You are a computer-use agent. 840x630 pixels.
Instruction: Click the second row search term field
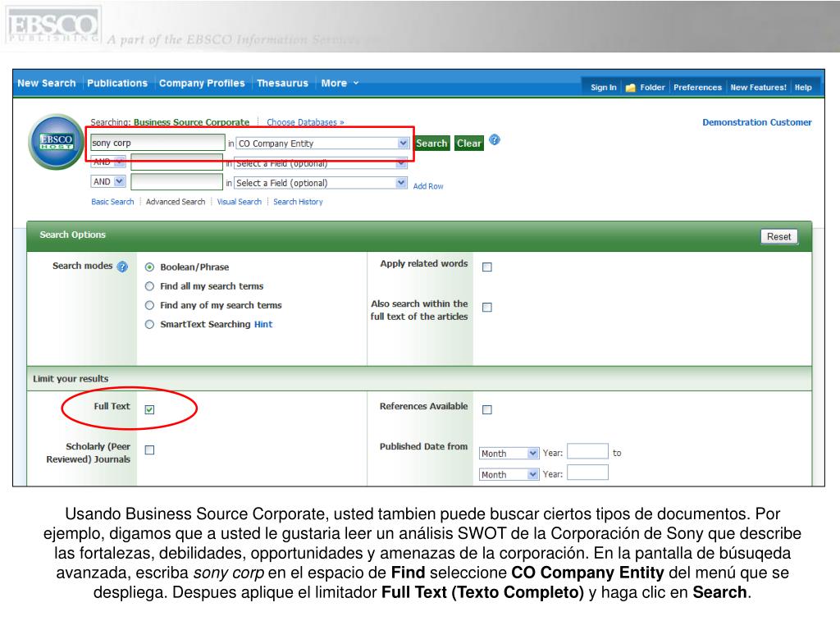point(177,162)
